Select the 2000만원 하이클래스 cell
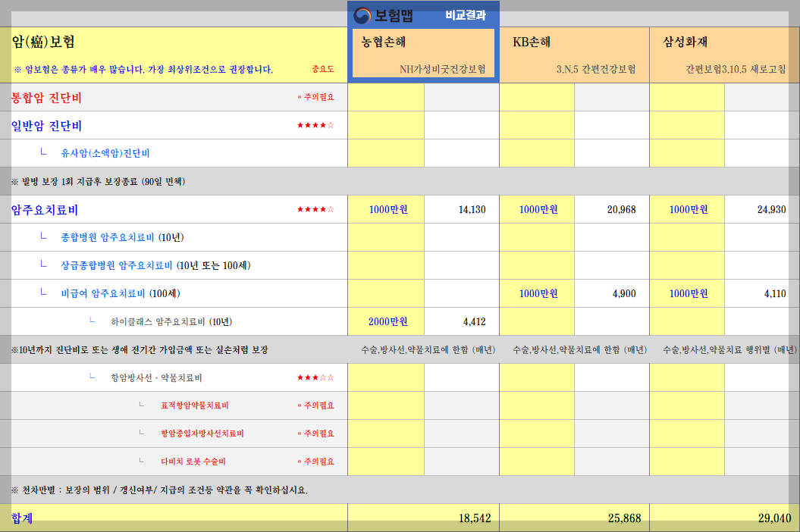This screenshot has width=800, height=532. pyautogui.click(x=386, y=321)
